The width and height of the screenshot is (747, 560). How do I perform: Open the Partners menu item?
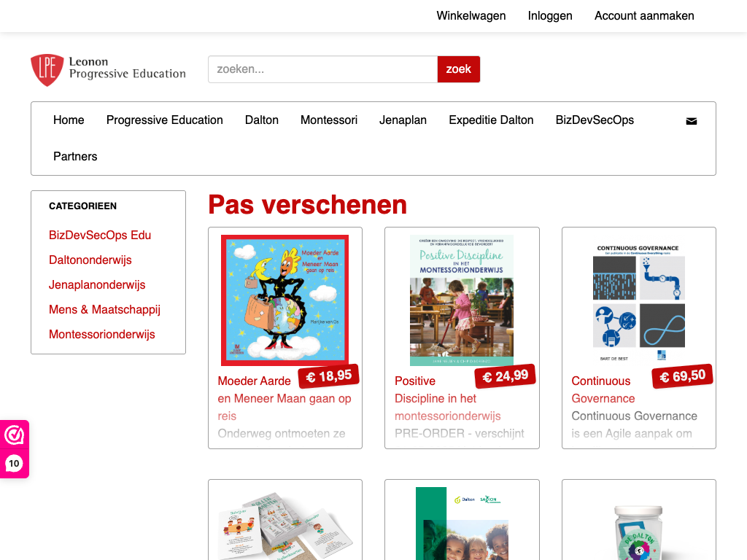click(x=75, y=156)
